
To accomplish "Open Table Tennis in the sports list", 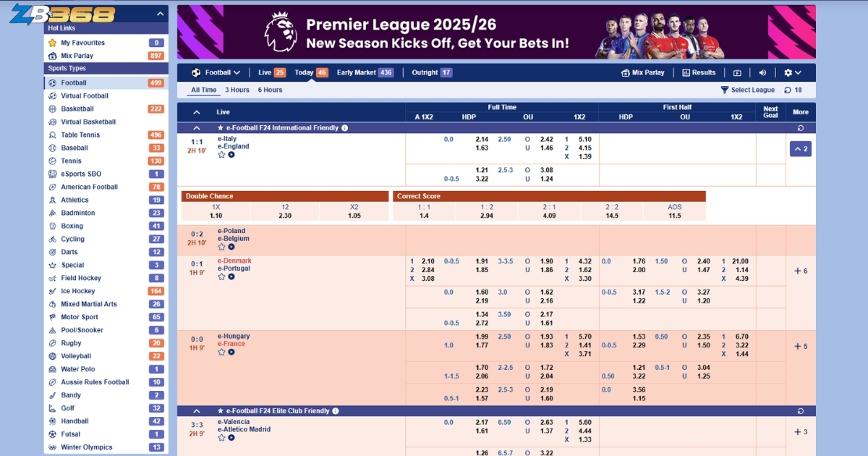I will (80, 135).
